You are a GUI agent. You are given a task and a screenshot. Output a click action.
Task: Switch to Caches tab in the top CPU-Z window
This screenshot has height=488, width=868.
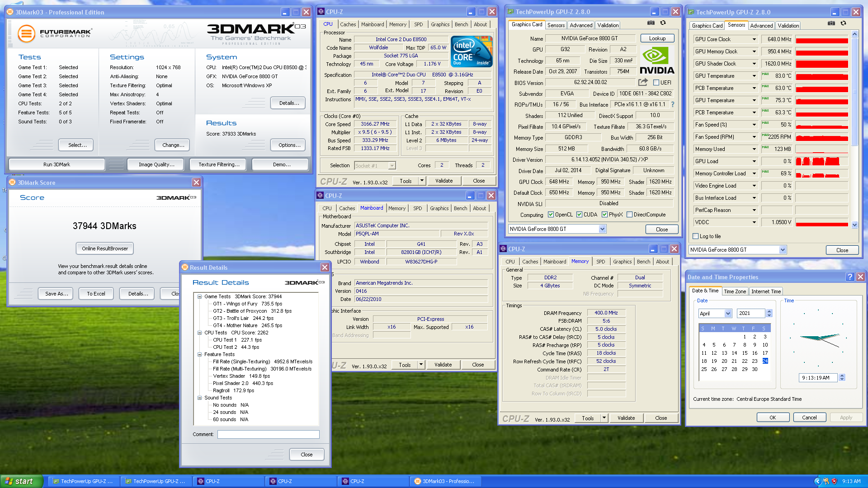point(348,24)
